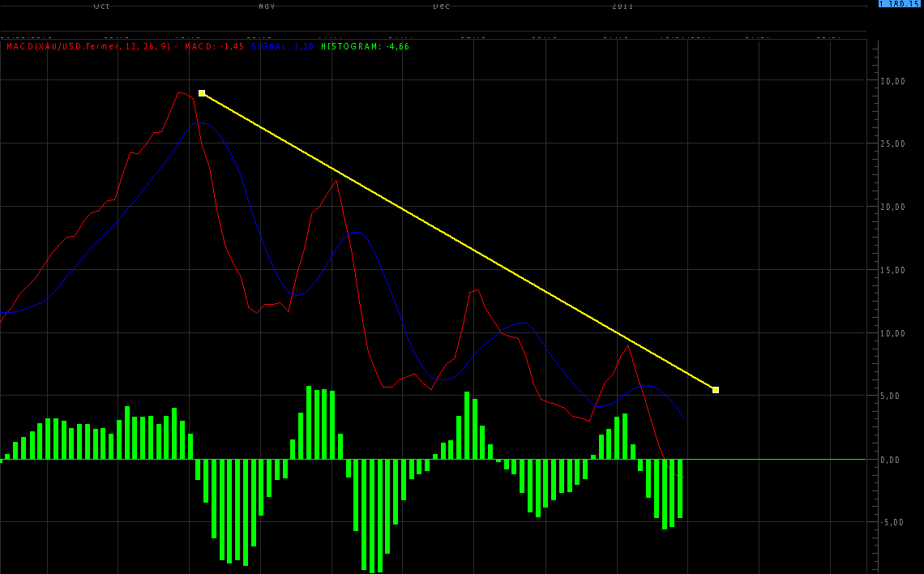The image size is (924, 574).
Task: Click the trendline's upper-left yellow anchor handle
Action: pyautogui.click(x=202, y=93)
